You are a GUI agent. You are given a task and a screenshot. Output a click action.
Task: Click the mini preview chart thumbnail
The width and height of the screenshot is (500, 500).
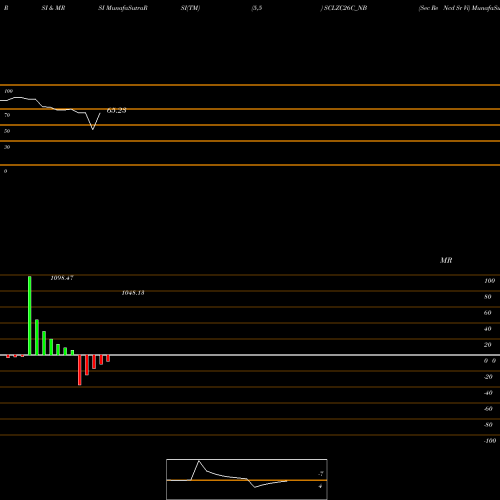tap(247, 479)
